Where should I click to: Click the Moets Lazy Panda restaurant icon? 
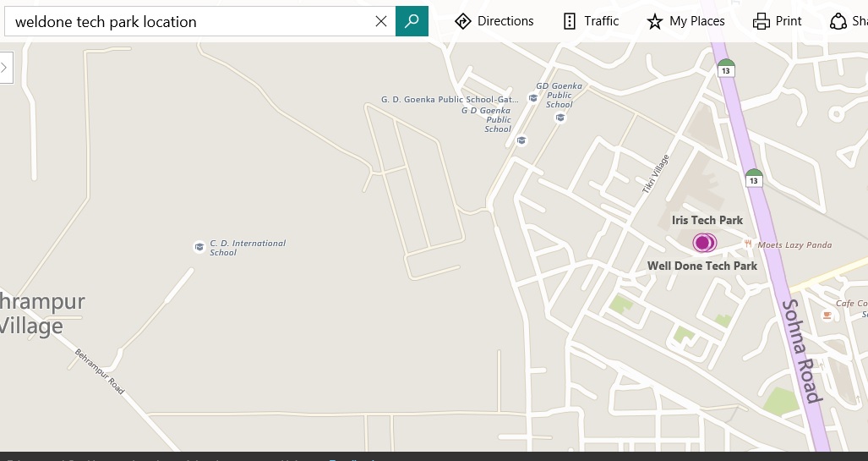748,244
